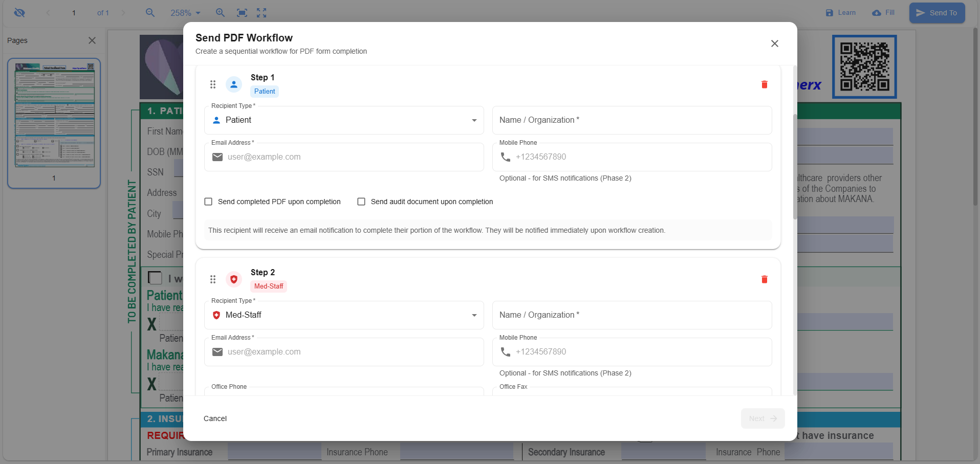Open the 258% zoom level dropdown
Screen dimensions: 980x464
point(185,13)
